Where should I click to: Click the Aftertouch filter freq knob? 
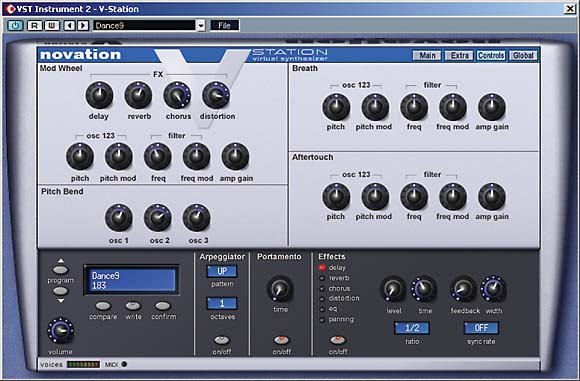pyautogui.click(x=414, y=197)
